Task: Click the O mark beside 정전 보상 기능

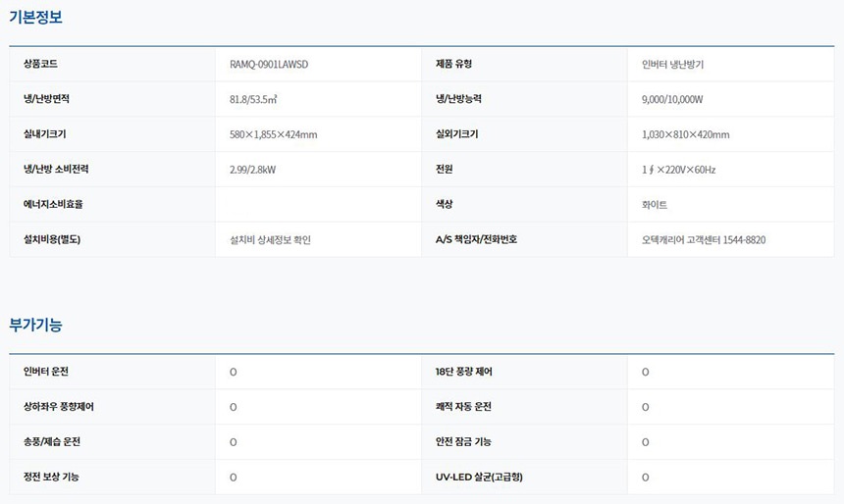Action: [233, 478]
